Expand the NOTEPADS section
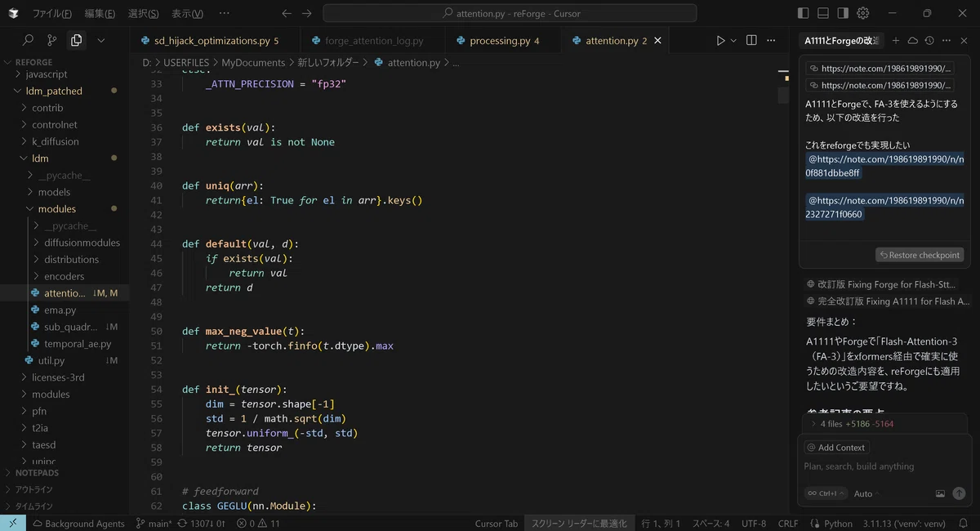 65,473
